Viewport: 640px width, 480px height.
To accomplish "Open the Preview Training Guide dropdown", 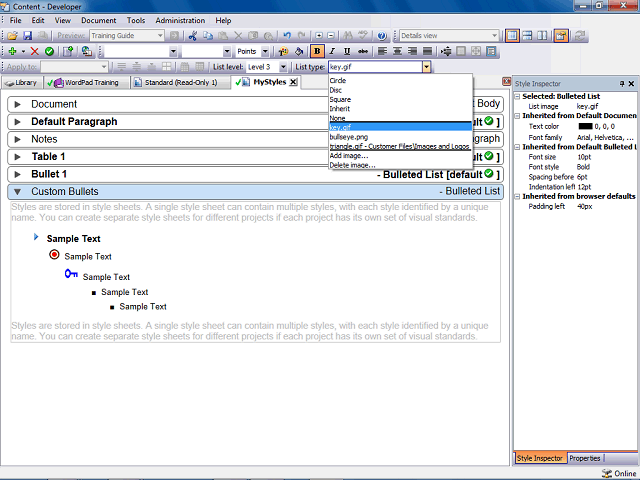I will 160,36.
